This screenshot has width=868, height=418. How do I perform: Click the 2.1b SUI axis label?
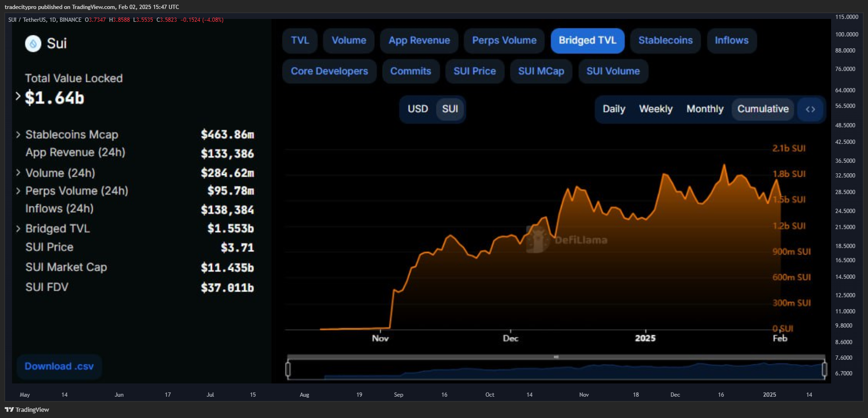click(789, 148)
